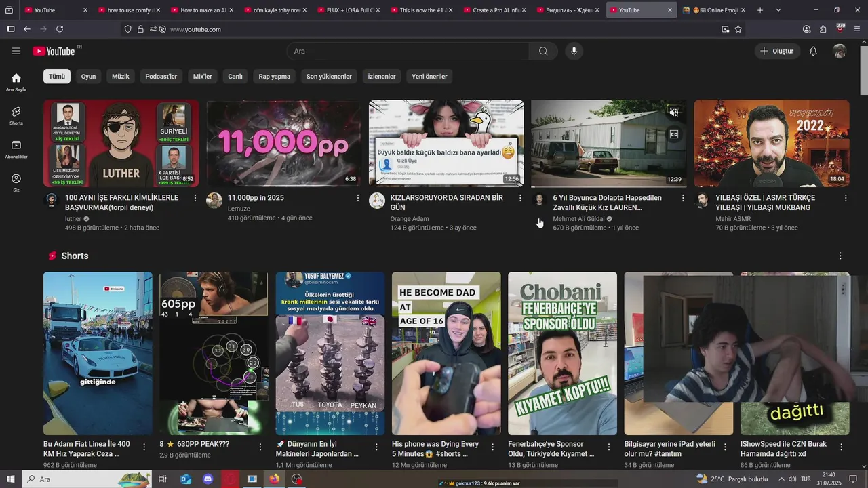Open the browser hamburger menu
The width and height of the screenshot is (868, 488).
[x=858, y=29]
